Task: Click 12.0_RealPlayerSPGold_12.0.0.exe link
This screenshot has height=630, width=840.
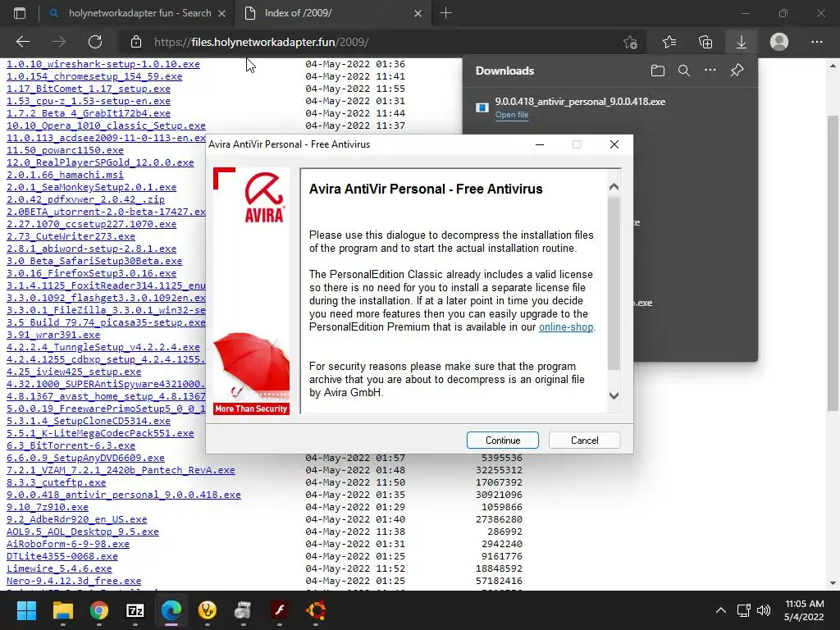Action: coord(100,162)
